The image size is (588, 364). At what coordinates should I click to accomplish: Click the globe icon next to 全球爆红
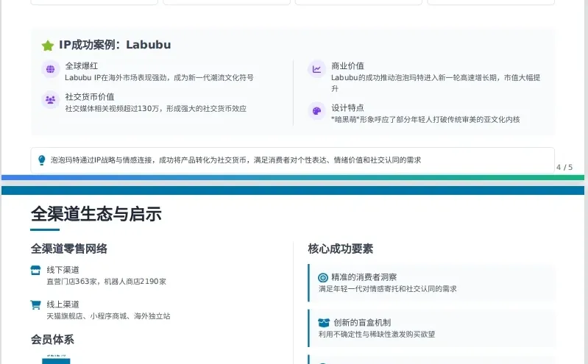coord(50,69)
